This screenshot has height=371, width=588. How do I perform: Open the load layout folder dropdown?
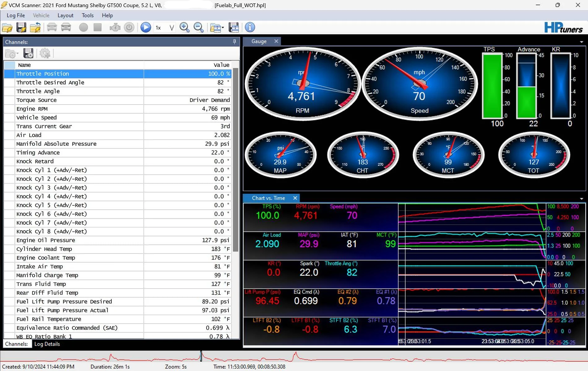(217, 28)
